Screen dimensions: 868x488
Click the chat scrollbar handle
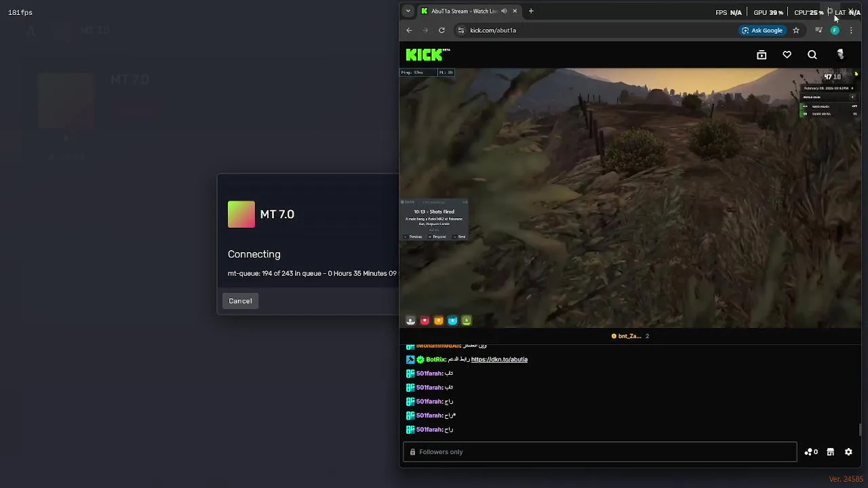[860, 430]
